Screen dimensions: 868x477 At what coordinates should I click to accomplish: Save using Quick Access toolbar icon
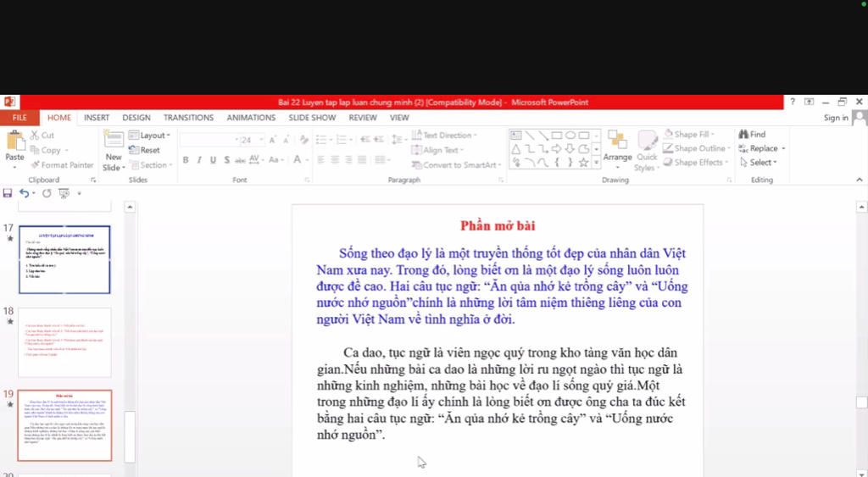click(7, 193)
